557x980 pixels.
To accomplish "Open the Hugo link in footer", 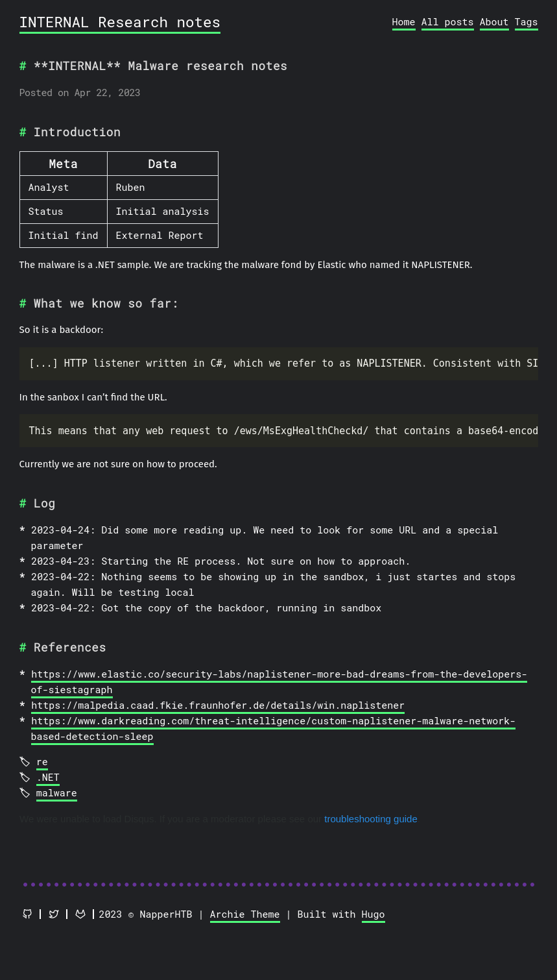I will pyautogui.click(x=373, y=914).
